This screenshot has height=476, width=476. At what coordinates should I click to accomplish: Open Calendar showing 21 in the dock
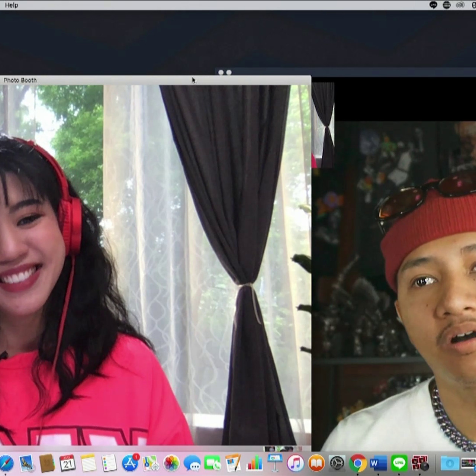pyautogui.click(x=68, y=463)
